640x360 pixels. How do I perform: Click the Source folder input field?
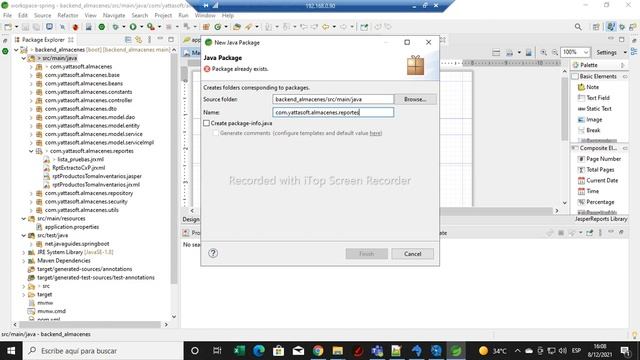(x=333, y=99)
